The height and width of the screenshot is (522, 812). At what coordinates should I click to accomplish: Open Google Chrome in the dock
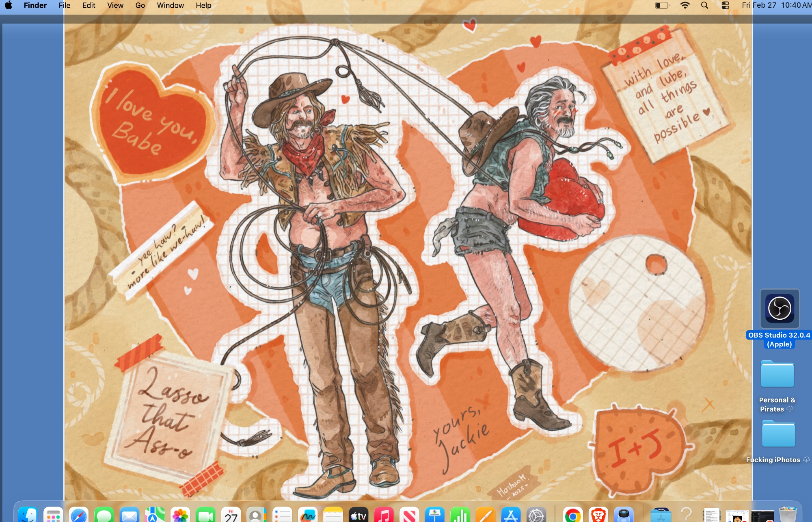[572, 515]
